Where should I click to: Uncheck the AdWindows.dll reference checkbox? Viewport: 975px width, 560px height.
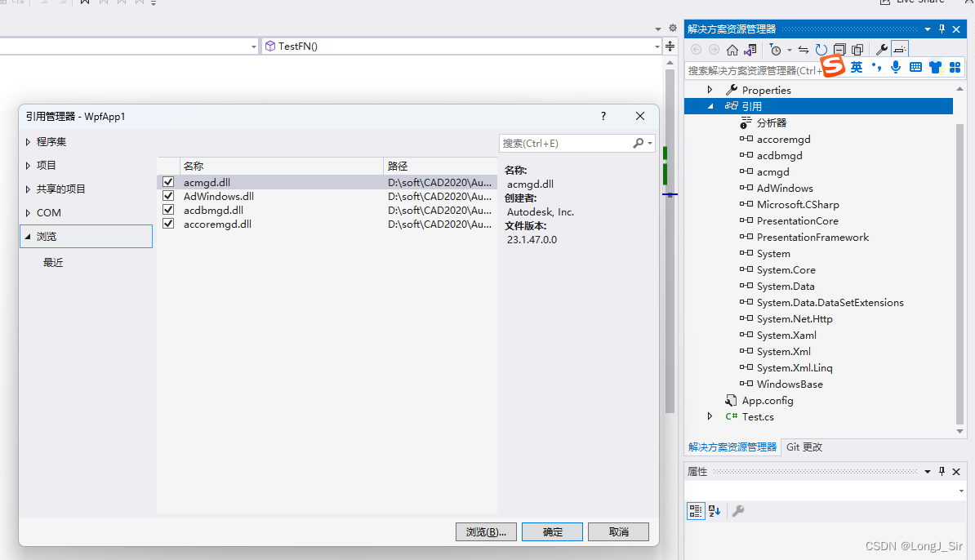168,196
